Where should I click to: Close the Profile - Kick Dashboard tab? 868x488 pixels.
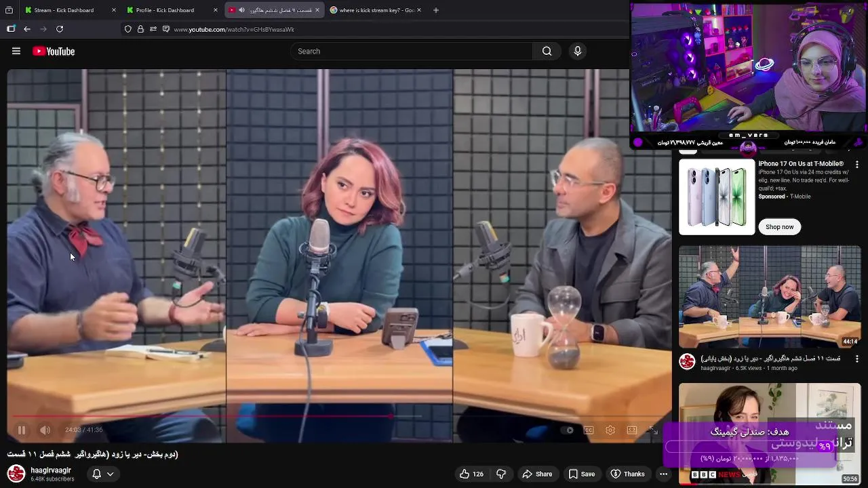(x=216, y=10)
